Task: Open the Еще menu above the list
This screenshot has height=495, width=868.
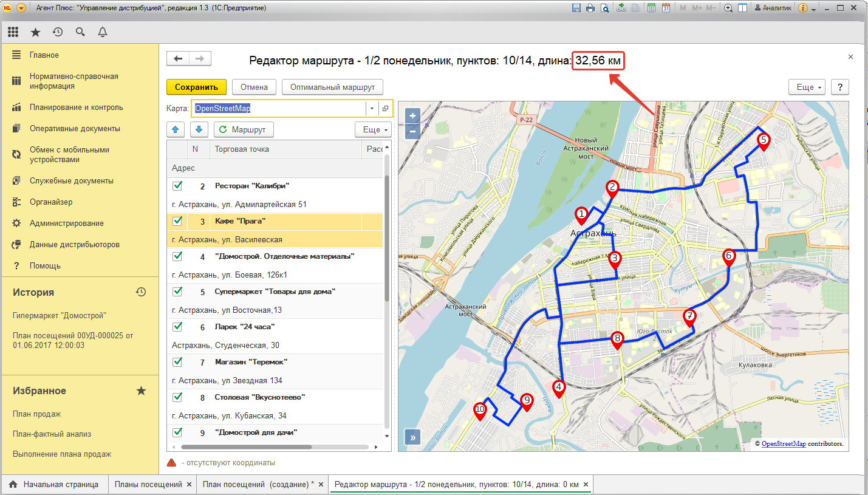Action: pos(373,129)
